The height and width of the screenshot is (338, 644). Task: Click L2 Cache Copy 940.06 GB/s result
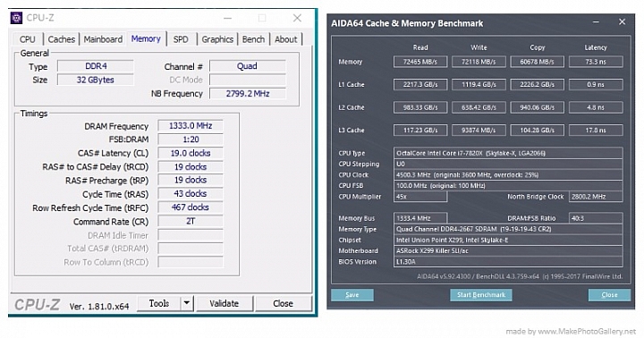pos(537,107)
